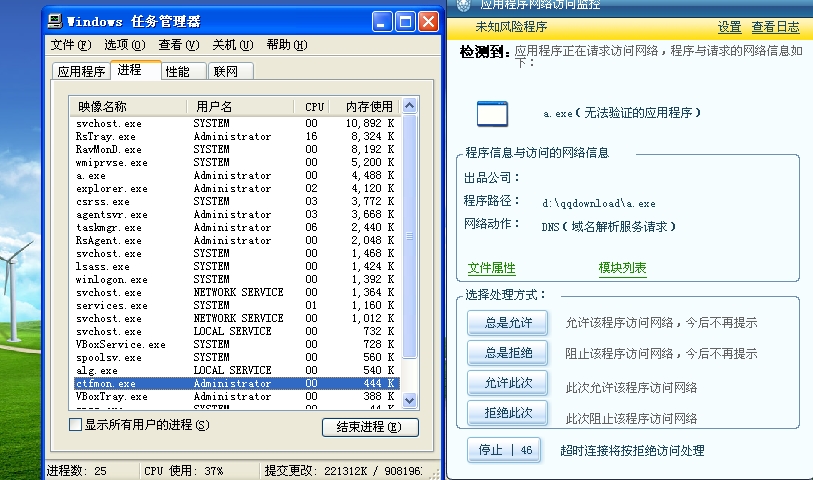This screenshot has height=480, width=813.
Task: Open the 选项(O) menu
Action: [x=124, y=45]
